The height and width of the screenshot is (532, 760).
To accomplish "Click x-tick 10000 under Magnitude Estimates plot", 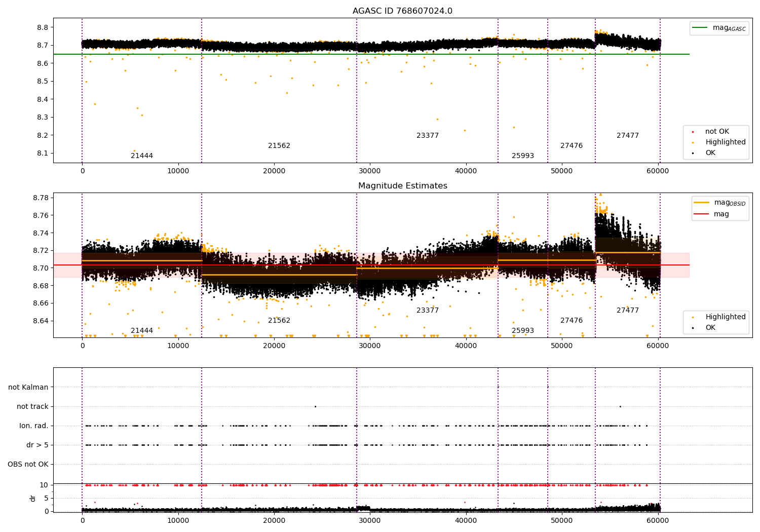I will click(x=178, y=346).
